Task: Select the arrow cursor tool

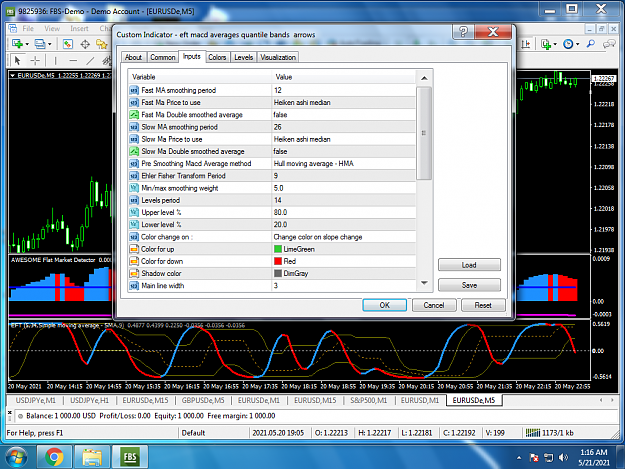Action: [17, 61]
